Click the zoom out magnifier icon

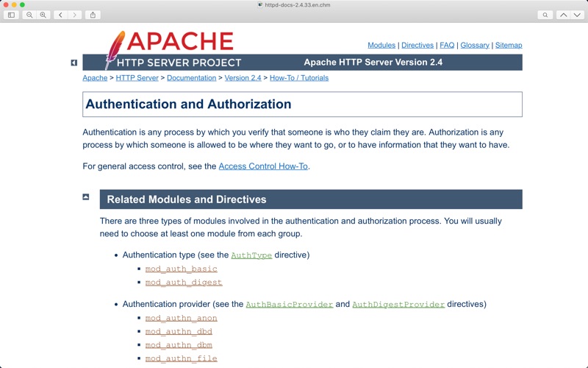[29, 15]
